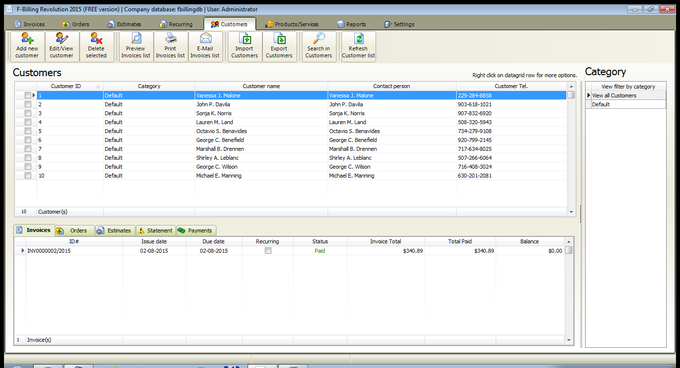This screenshot has height=368, width=680.
Task: Switch to the Reports tab
Action: point(352,24)
